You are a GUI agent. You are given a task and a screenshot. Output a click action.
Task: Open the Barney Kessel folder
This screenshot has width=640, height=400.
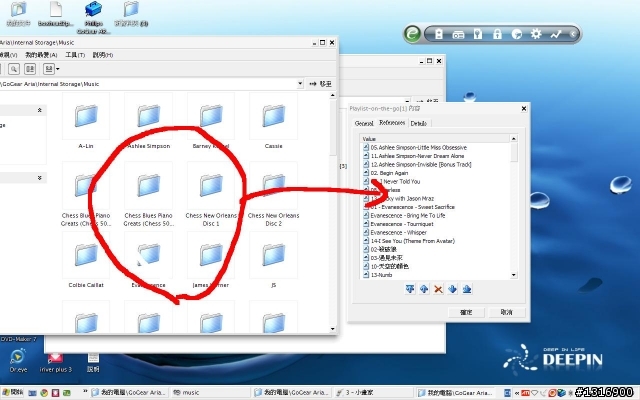211,120
